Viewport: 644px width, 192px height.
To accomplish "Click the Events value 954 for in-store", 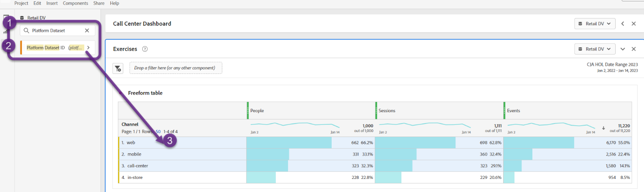I will (612, 178).
